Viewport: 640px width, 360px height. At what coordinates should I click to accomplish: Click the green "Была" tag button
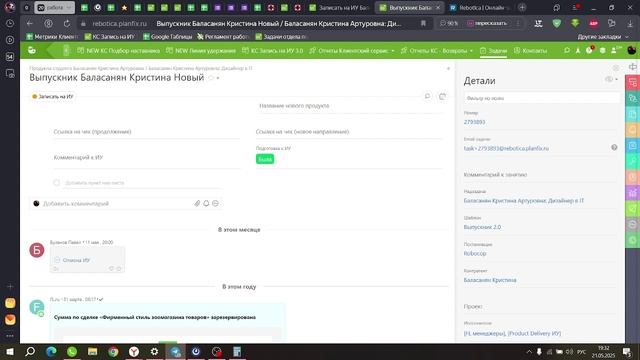coord(265,159)
